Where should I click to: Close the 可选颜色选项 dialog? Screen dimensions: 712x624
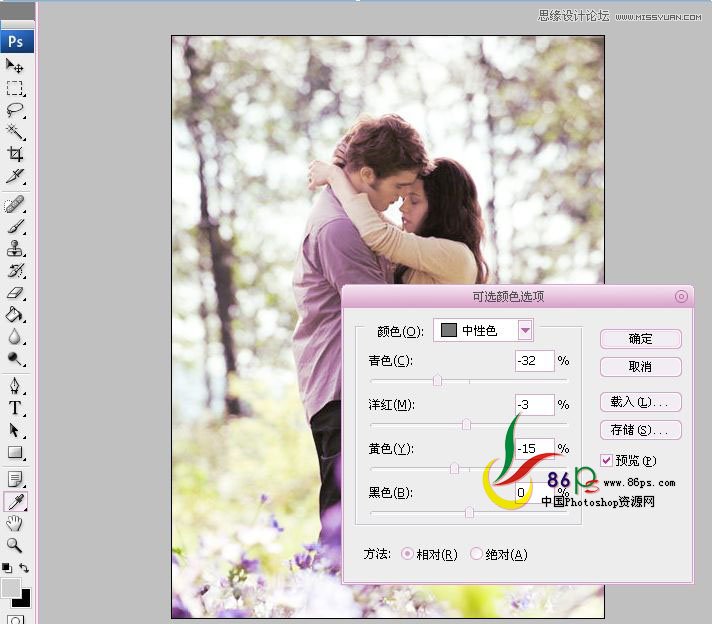[681, 297]
